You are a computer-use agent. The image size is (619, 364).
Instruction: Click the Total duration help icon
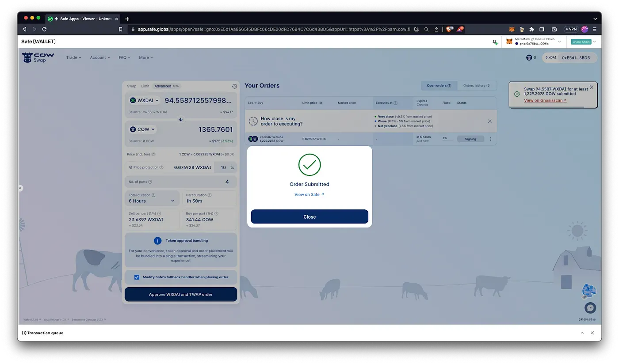153,195
